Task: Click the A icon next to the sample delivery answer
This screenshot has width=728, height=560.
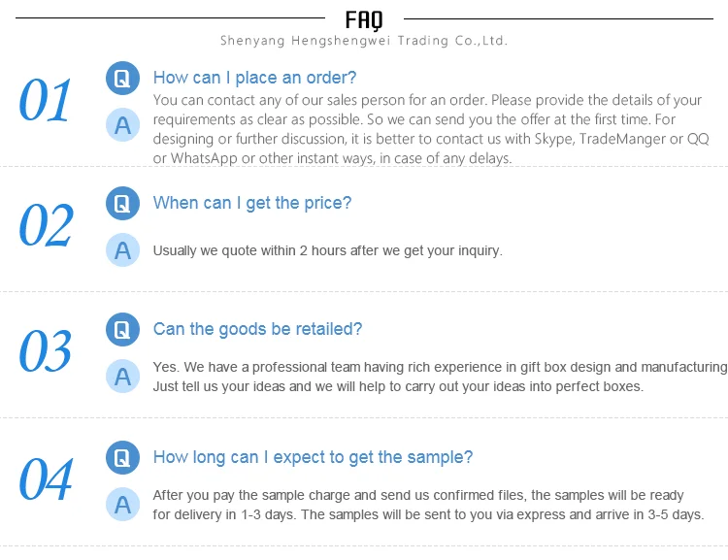Action: [122, 505]
